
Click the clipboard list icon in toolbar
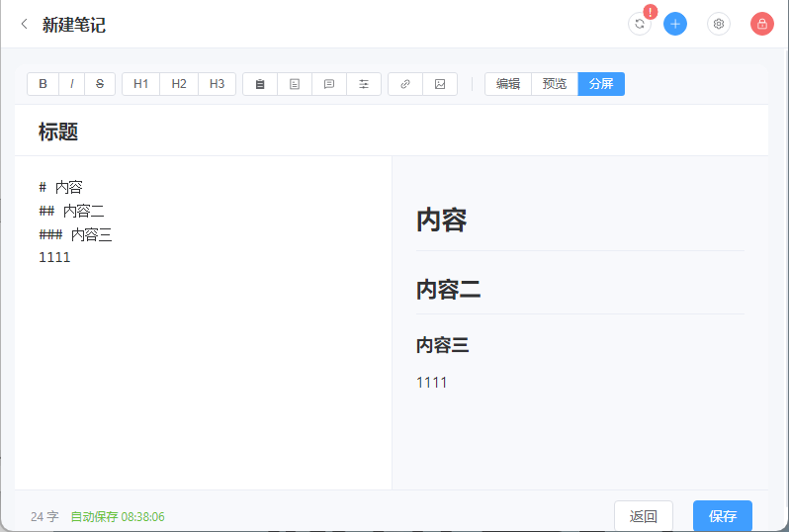click(260, 84)
